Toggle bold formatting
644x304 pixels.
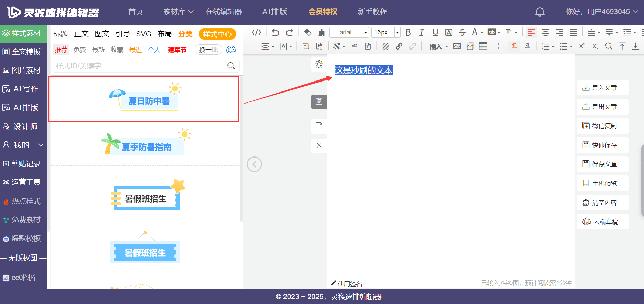click(x=408, y=32)
